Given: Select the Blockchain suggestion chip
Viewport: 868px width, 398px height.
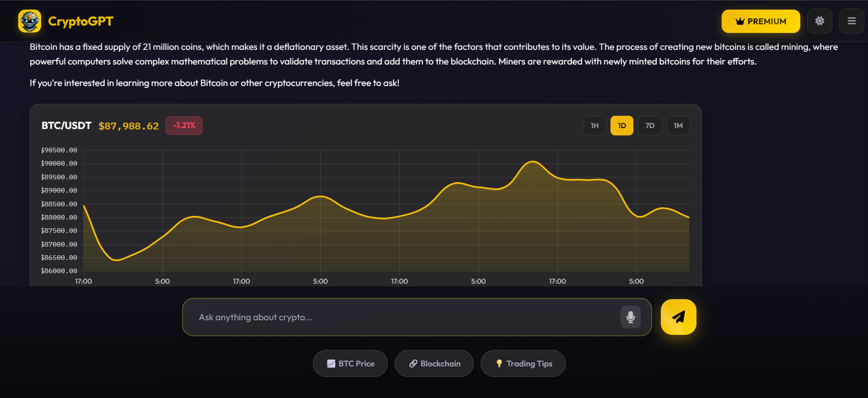Looking at the screenshot, I should [434, 363].
